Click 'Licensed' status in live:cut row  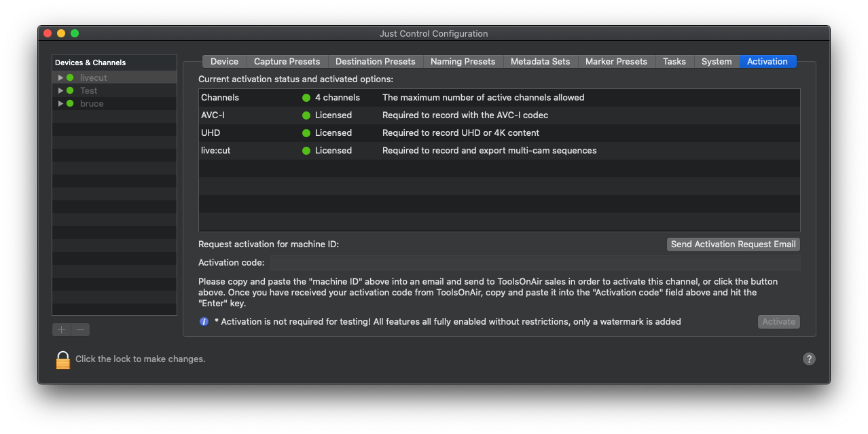[333, 150]
